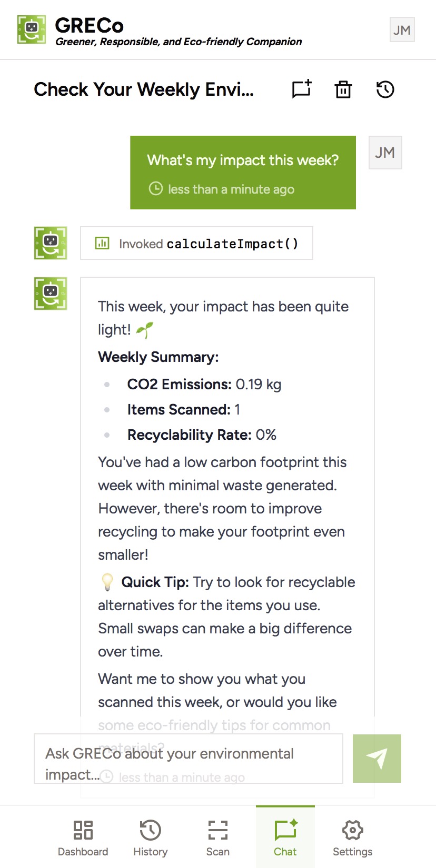The width and height of the screenshot is (436, 868).
Task: Start a new chat conversation
Action: [302, 89]
